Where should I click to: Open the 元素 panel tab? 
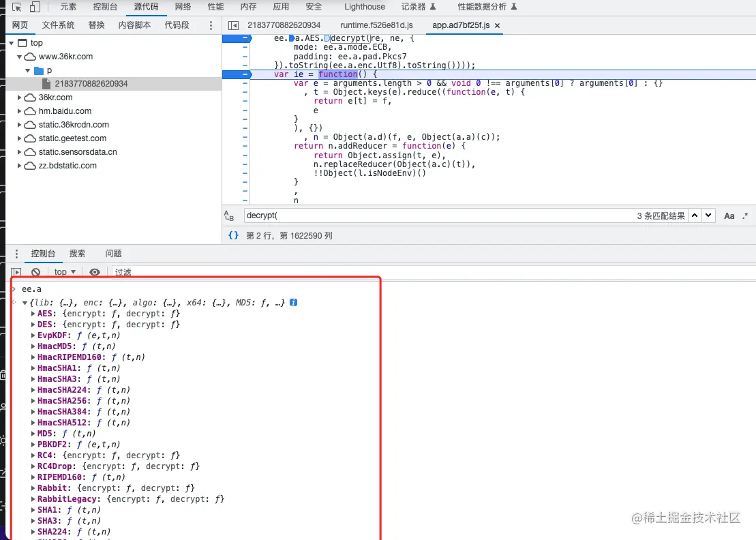68,7
